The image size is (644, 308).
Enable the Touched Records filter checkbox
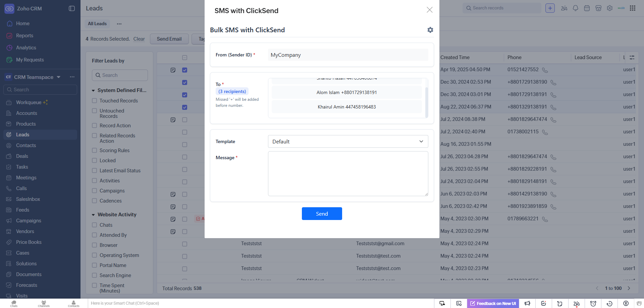click(95, 101)
